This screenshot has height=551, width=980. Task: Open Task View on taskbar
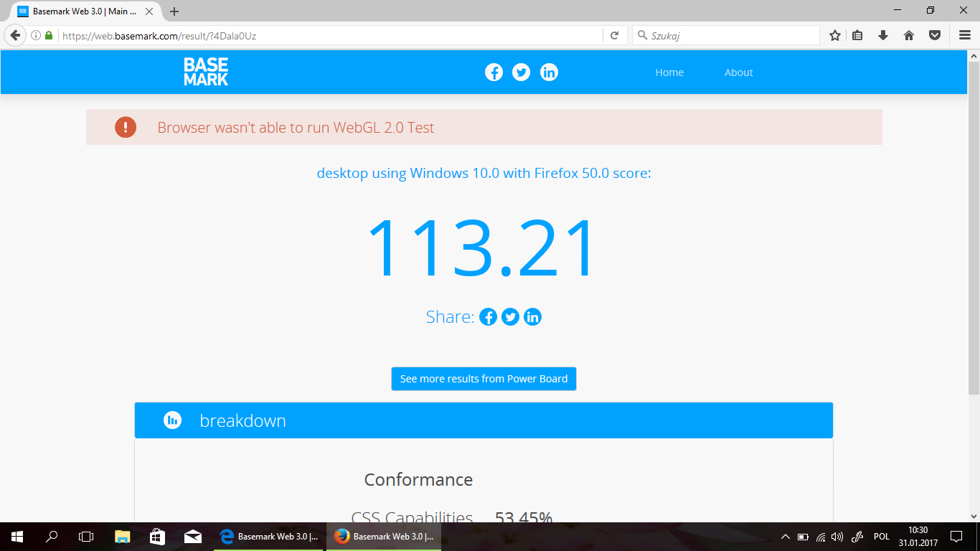tap(86, 537)
